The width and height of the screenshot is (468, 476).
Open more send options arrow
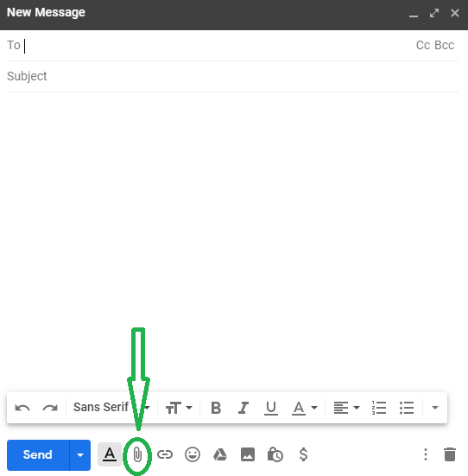click(x=80, y=454)
